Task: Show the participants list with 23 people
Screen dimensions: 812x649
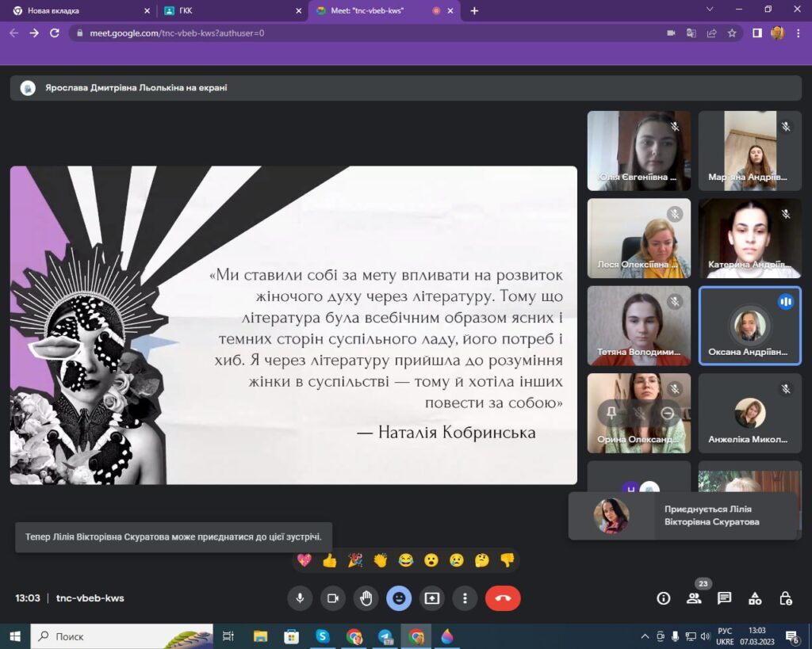Action: click(694, 598)
